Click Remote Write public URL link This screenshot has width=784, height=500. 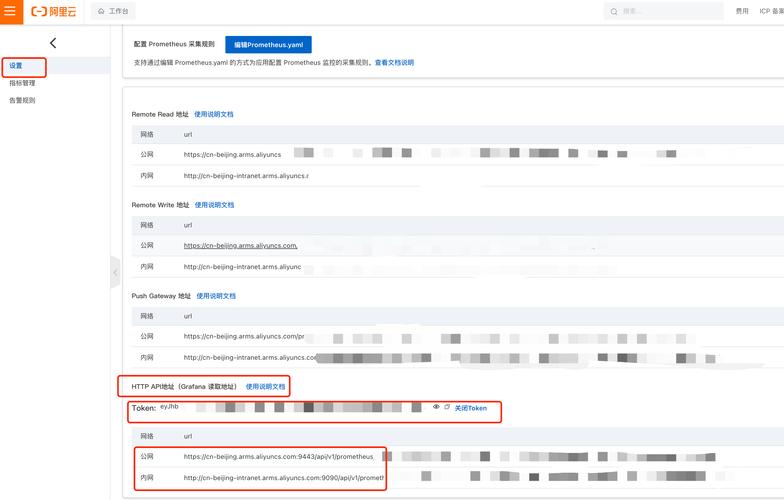click(x=240, y=246)
